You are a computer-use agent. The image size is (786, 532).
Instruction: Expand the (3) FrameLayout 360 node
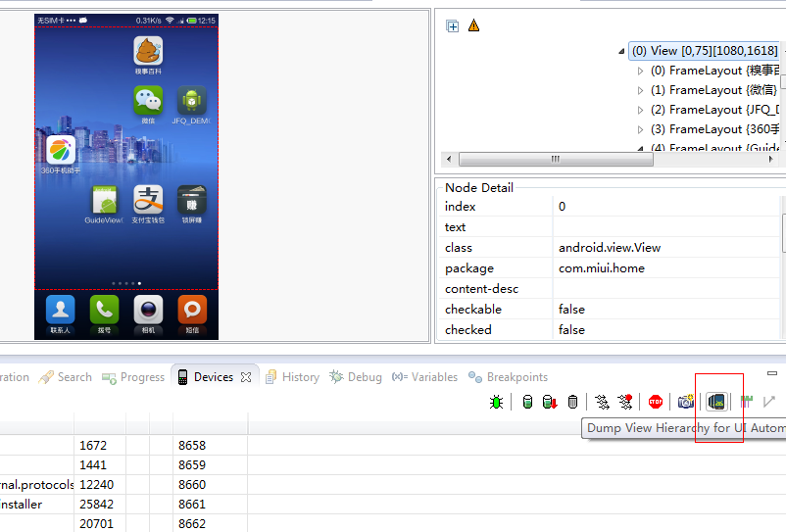tap(640, 129)
